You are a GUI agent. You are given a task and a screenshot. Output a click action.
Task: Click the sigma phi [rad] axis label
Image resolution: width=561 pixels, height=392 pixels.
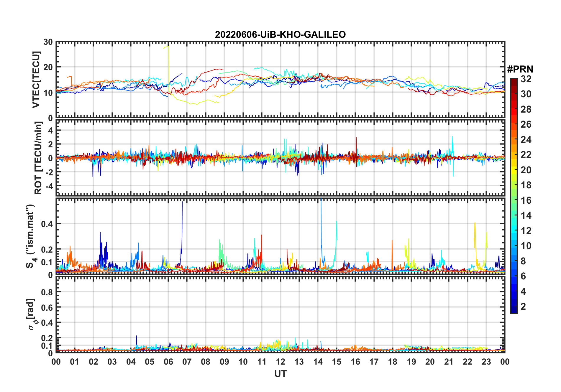[x=32, y=314]
